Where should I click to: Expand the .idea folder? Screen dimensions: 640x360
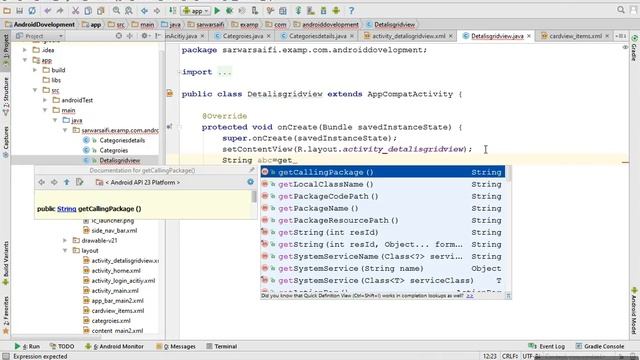click(25, 50)
